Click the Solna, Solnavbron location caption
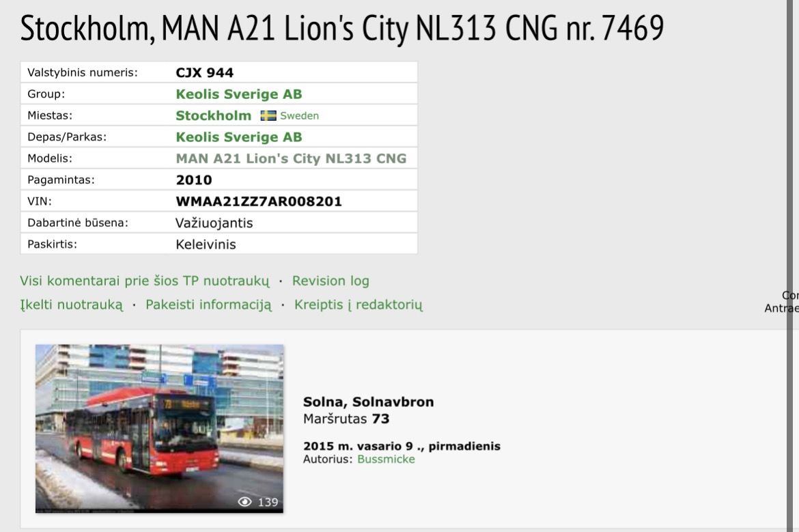This screenshot has height=532, width=799. coord(368,402)
